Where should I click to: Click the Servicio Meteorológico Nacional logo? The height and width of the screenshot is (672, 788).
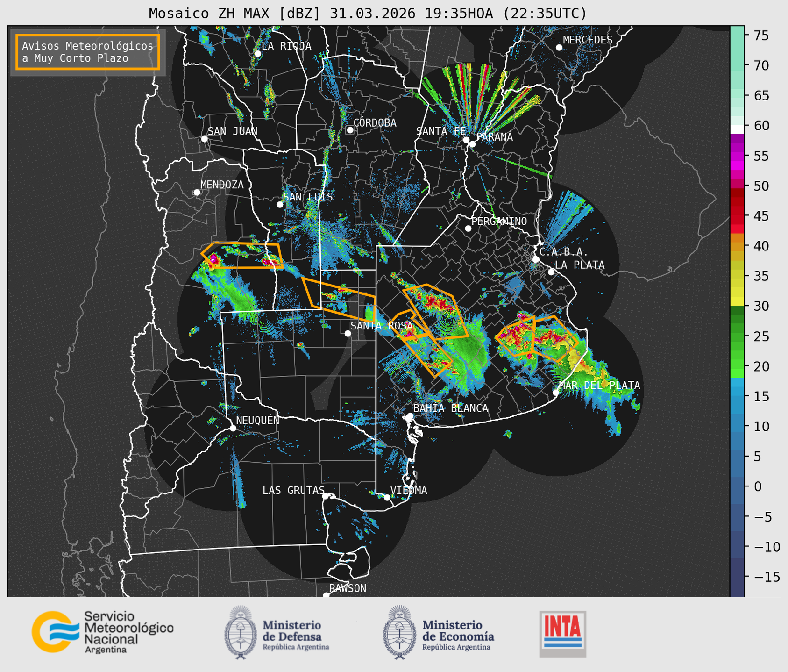tap(102, 632)
